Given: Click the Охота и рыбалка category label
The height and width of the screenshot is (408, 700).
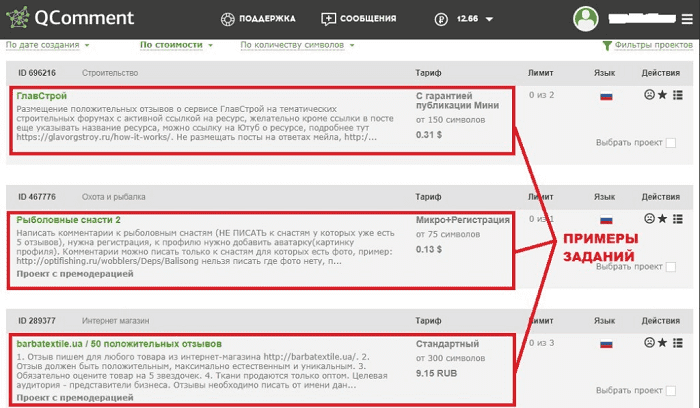Looking at the screenshot, I should pos(113,197).
